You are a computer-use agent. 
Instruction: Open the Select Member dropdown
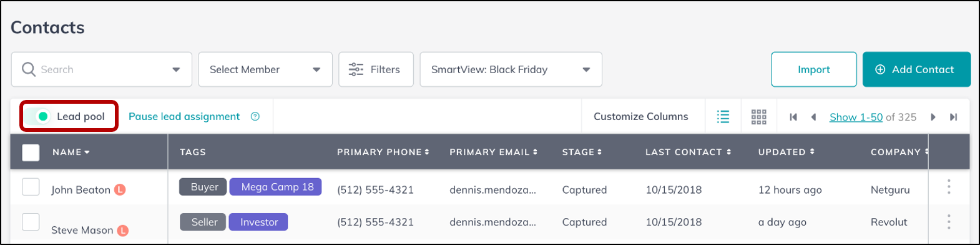coord(265,69)
